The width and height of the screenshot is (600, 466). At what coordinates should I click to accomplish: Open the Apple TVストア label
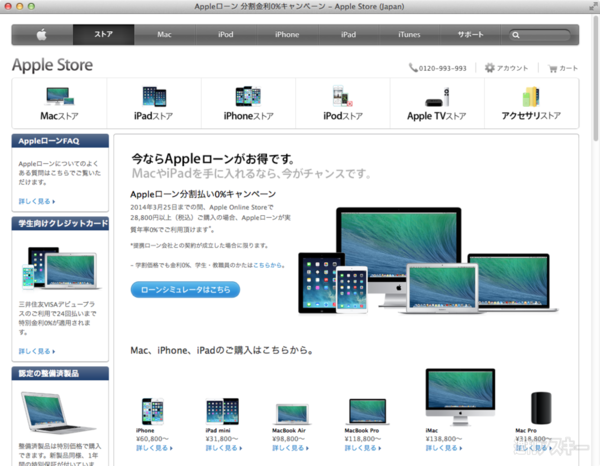437,116
